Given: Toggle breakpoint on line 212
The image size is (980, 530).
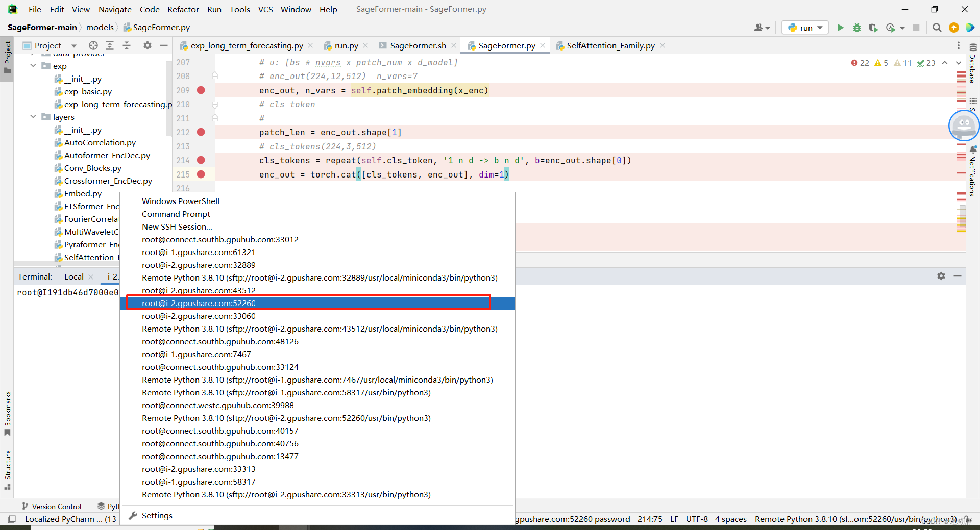Looking at the screenshot, I should pos(201,132).
